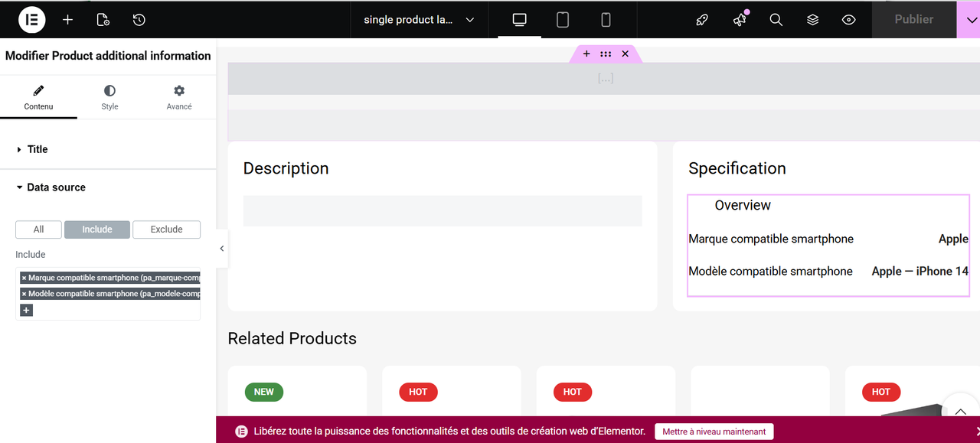This screenshot has height=443, width=980.
Task: Click the NEW product badge
Action: pos(264,392)
